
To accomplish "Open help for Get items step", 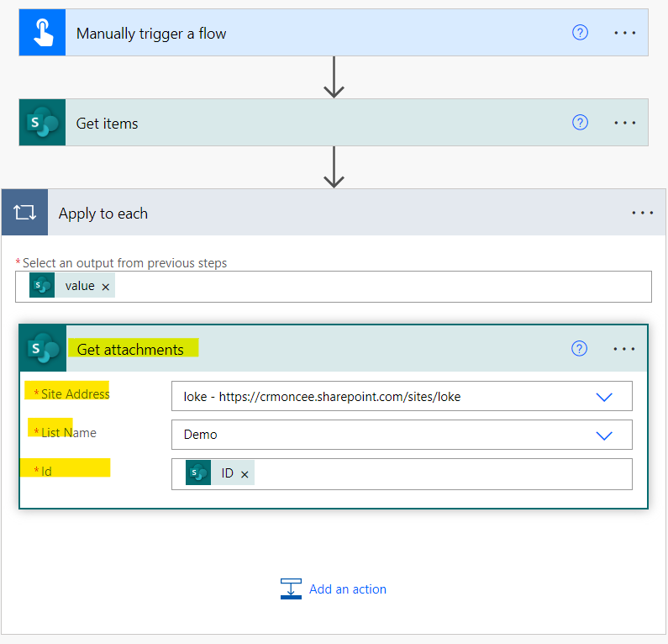I will tap(580, 123).
